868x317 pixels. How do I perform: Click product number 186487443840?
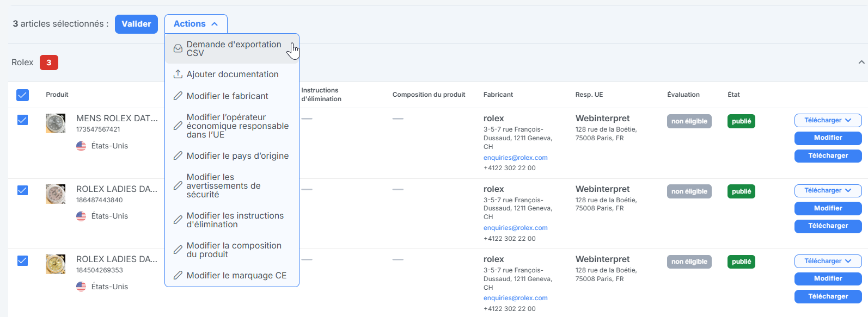click(x=99, y=200)
